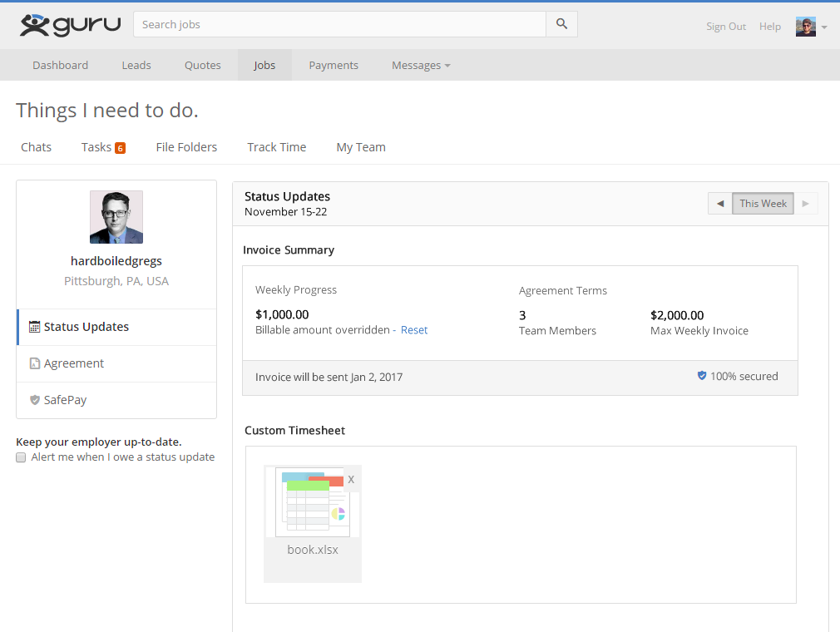Click the Agreement document icon
Viewport: 840px width, 632px height.
pos(35,363)
